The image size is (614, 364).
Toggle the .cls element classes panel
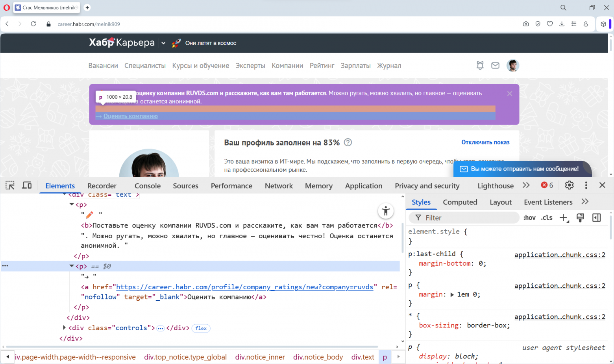(x=547, y=218)
